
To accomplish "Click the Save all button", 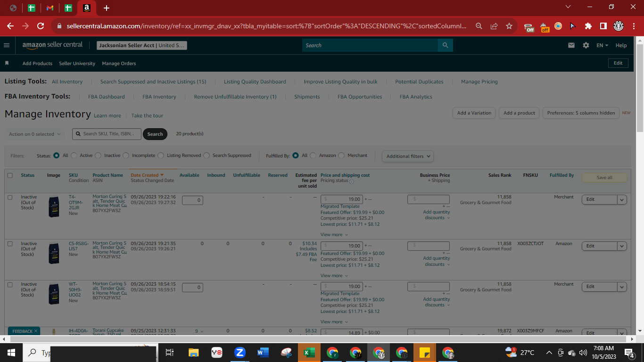I will pos(604,178).
